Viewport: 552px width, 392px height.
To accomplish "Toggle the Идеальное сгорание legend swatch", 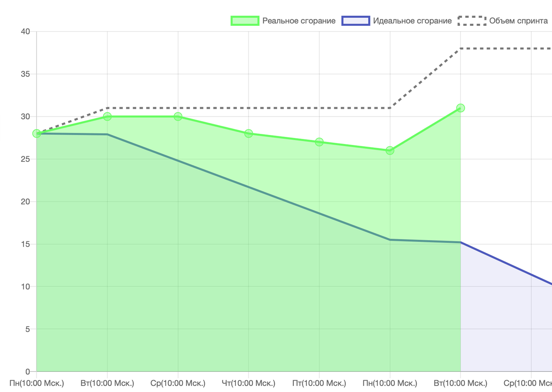I will click(x=356, y=21).
